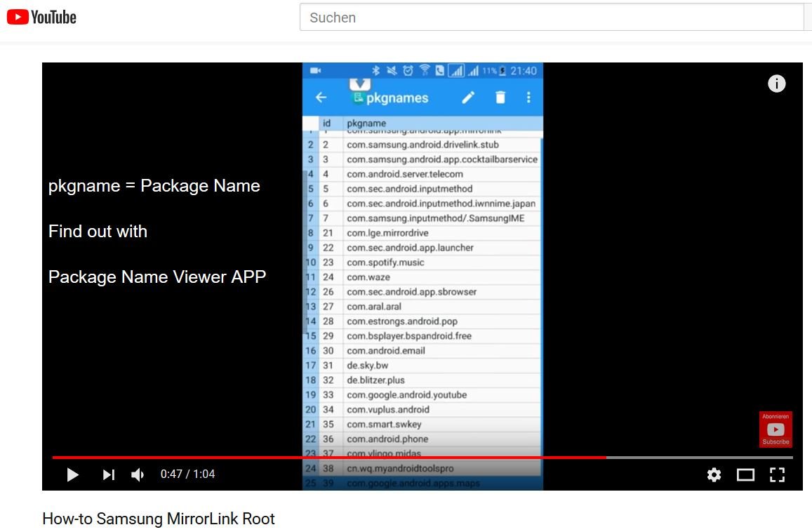This screenshot has width=812, height=532.
Task: Select row com.samsung.android.drivelink.stub
Action: click(x=422, y=145)
